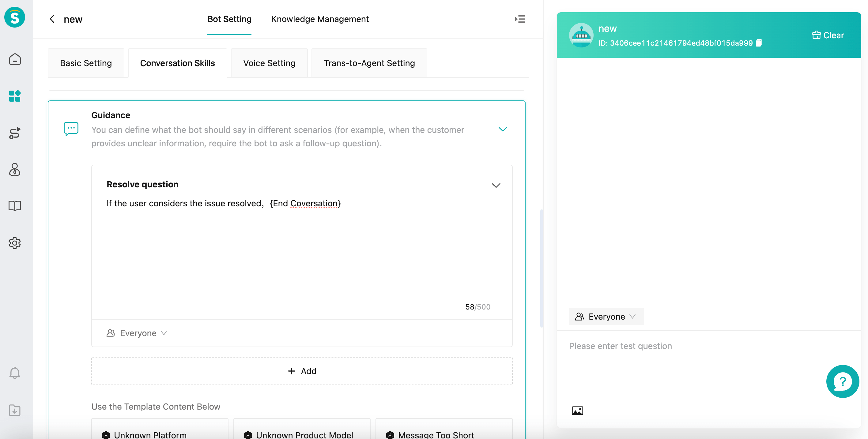
Task: Click the 'Guidance' heading text
Action: (111, 115)
